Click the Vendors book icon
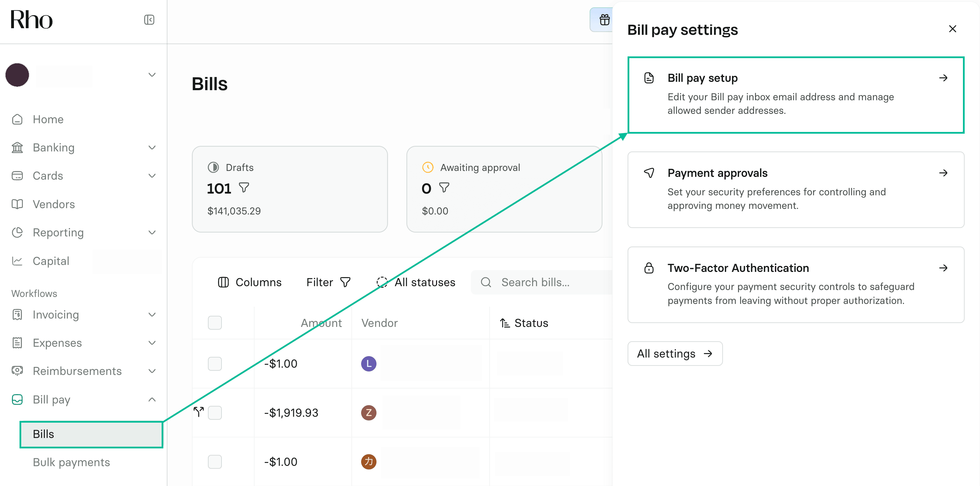Viewport: 980px width, 486px height. 17,204
